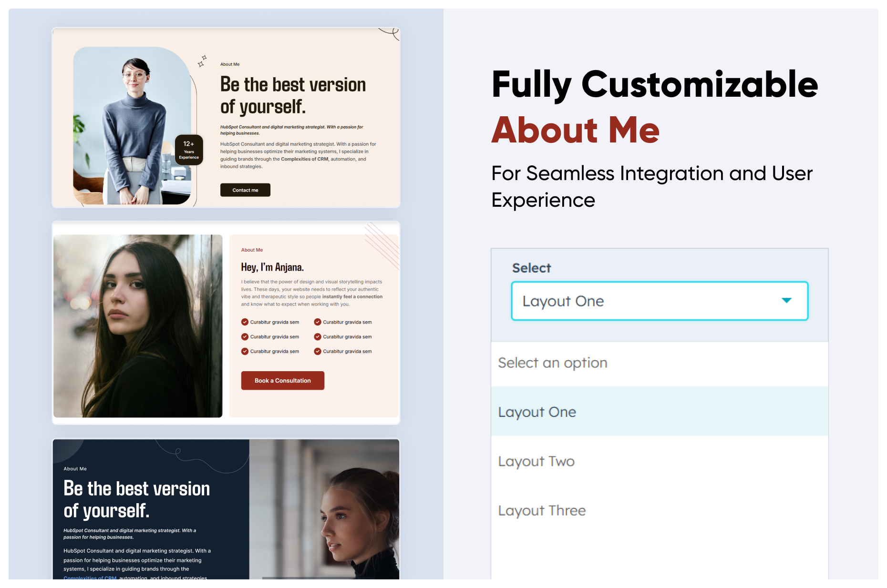Screen dimensions: 887x588
Task: Click the sparkle stars decoration icon
Action: pos(202,61)
